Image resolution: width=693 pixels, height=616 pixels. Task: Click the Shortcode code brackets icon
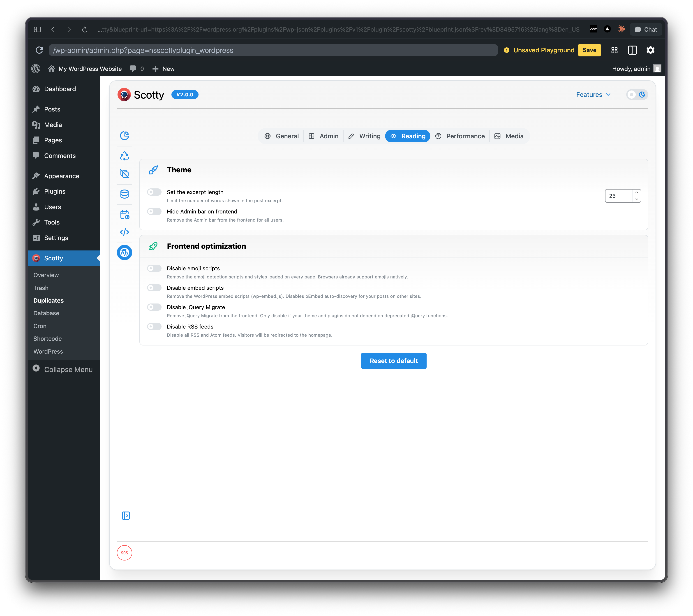tap(125, 232)
